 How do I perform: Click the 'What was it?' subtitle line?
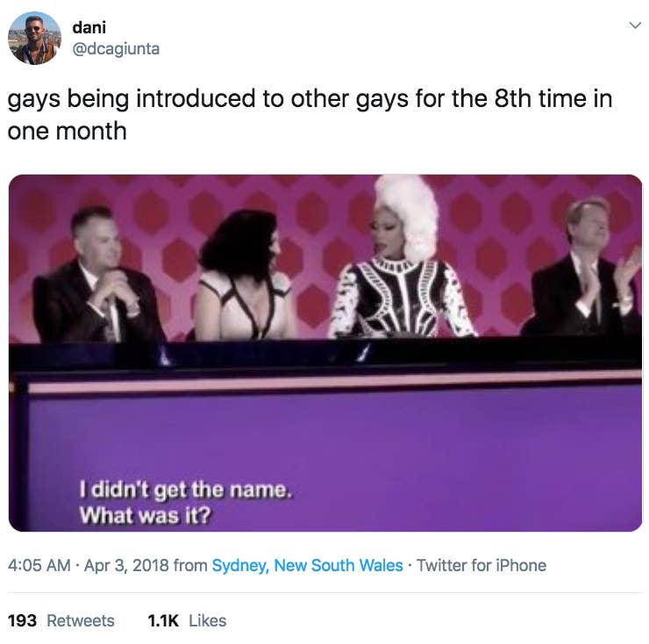click(x=146, y=516)
